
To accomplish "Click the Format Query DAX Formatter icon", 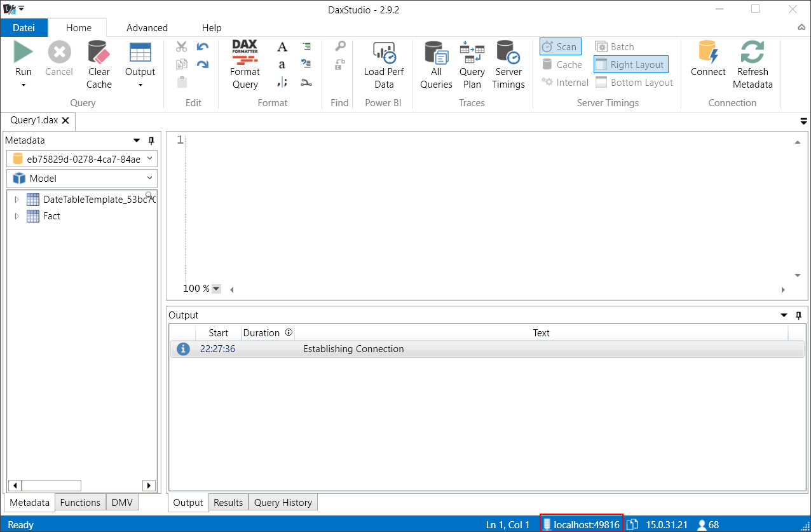I will click(x=245, y=52).
